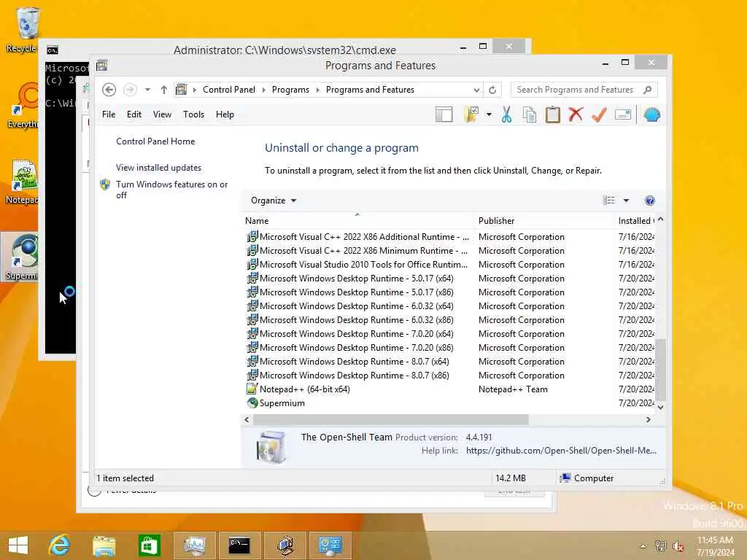Viewport: 747px width, 560px height.
Task: Expand the arrow after Programs breadcrumb
Action: (318, 90)
